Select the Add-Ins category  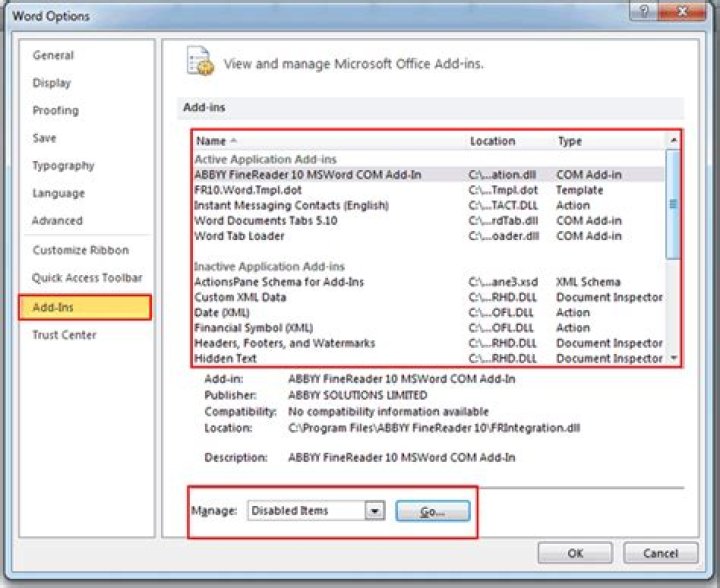pyautogui.click(x=85, y=307)
